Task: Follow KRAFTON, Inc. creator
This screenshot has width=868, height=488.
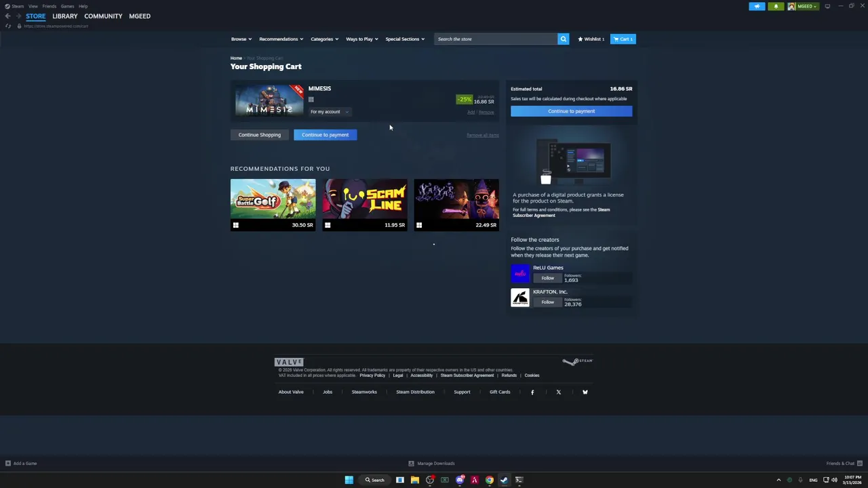Action: point(547,302)
